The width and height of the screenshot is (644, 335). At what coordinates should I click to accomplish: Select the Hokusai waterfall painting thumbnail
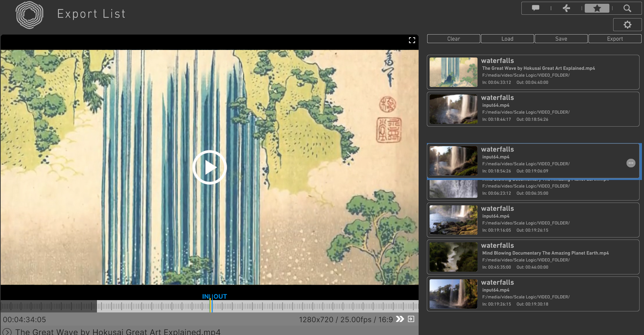click(454, 72)
